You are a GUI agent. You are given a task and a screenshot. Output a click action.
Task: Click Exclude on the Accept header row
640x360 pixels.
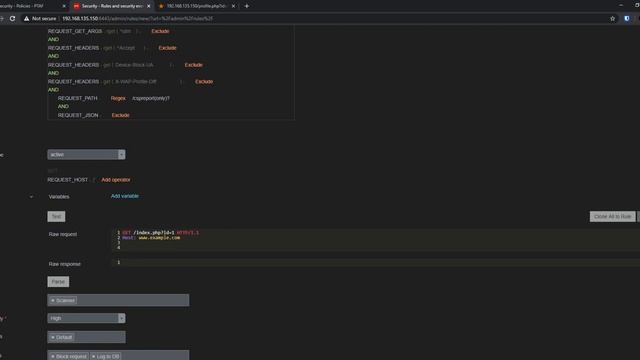coord(167,48)
